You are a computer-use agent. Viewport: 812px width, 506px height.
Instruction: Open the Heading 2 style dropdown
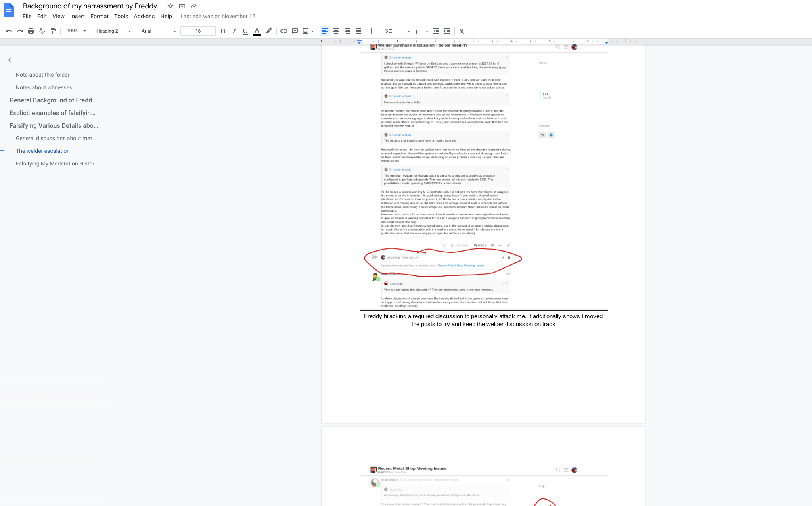tap(113, 31)
